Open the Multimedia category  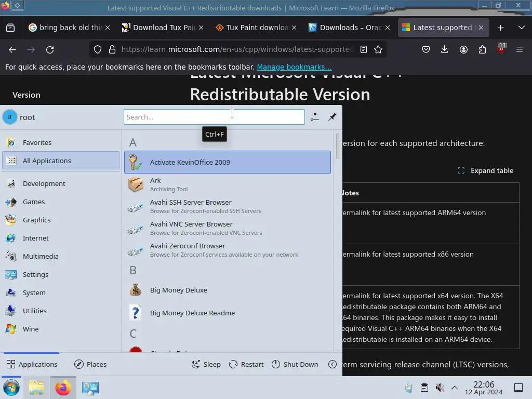point(61,256)
